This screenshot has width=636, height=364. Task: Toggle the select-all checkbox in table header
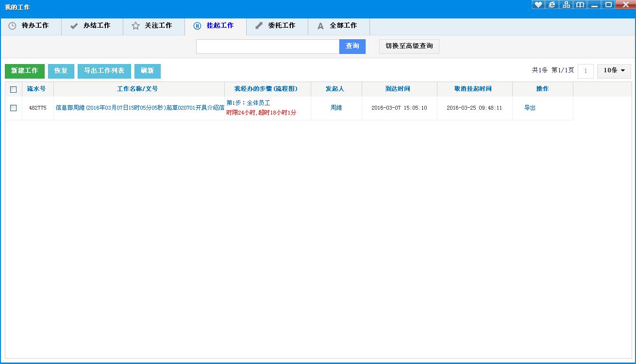[14, 89]
